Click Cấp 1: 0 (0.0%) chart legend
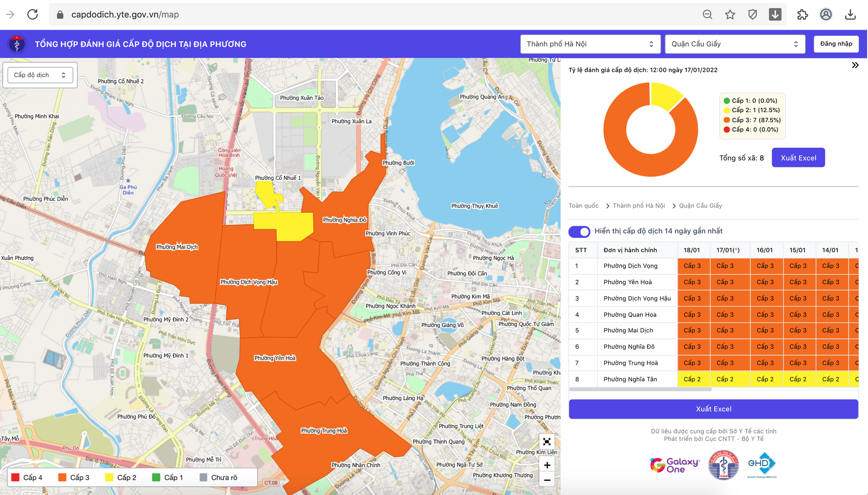 point(750,100)
